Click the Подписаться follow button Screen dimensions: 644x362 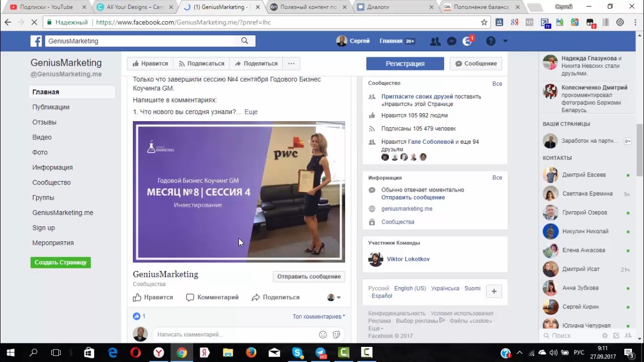click(201, 63)
